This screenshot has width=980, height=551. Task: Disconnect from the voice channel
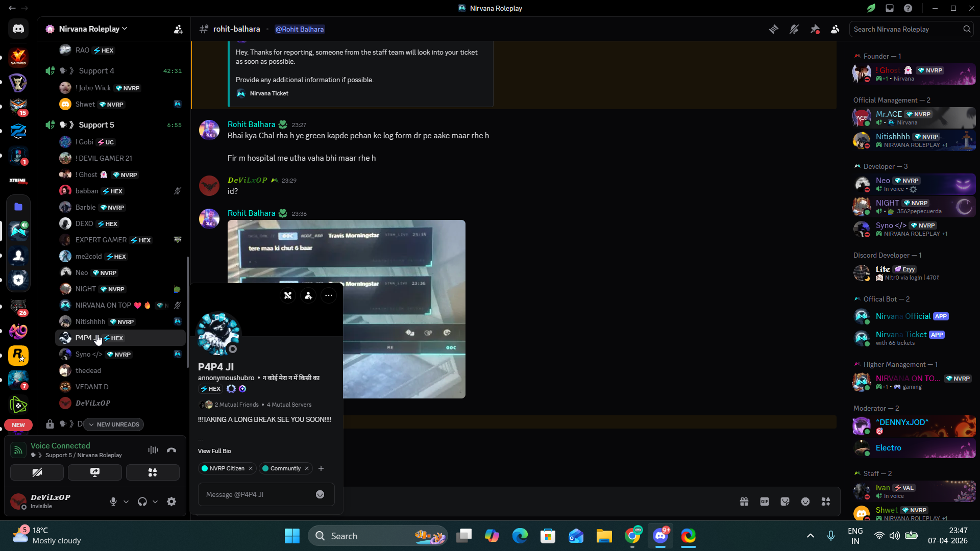click(x=171, y=450)
